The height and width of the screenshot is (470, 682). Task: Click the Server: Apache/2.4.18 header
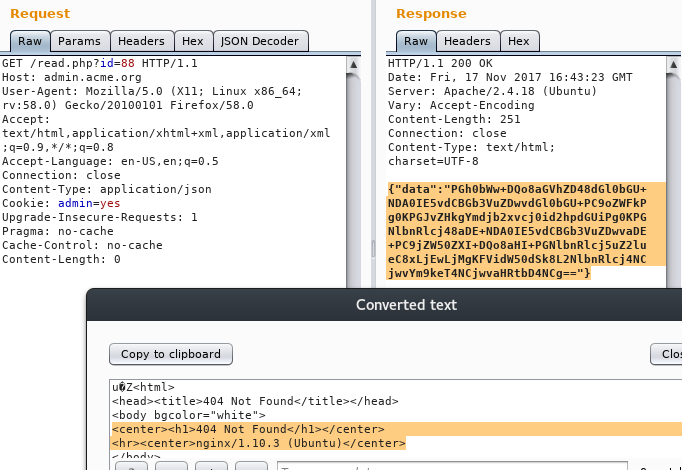492,91
